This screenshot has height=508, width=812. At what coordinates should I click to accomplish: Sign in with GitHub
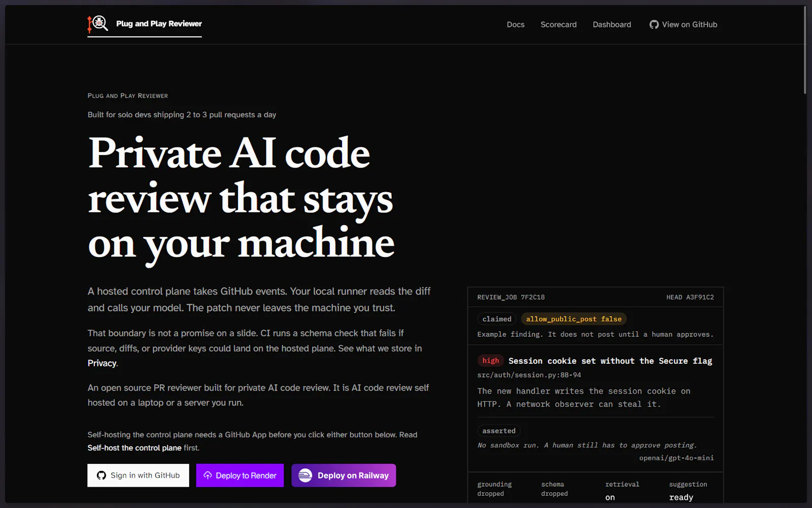coord(138,475)
